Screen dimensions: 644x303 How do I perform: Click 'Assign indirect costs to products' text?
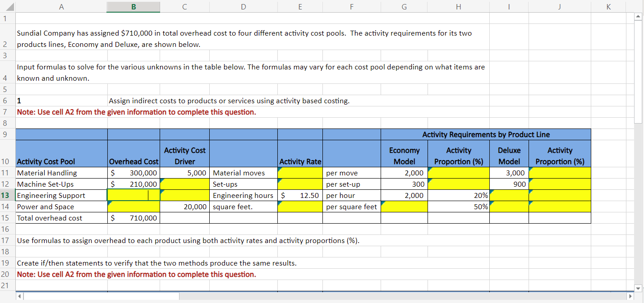[229, 101]
